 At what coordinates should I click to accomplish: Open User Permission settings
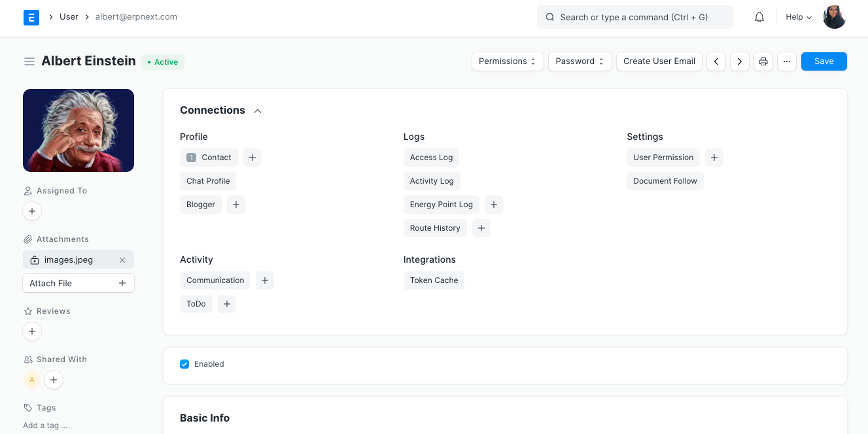click(x=663, y=158)
